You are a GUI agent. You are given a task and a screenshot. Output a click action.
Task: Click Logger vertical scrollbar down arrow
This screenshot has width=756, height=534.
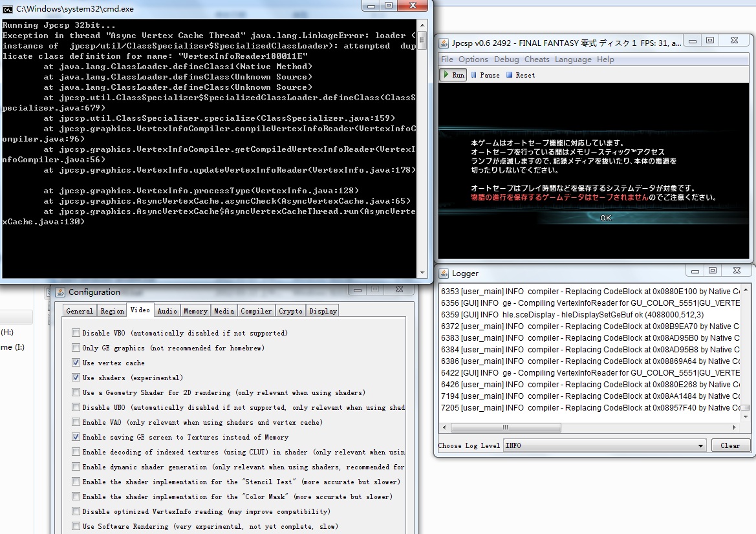tap(746, 416)
